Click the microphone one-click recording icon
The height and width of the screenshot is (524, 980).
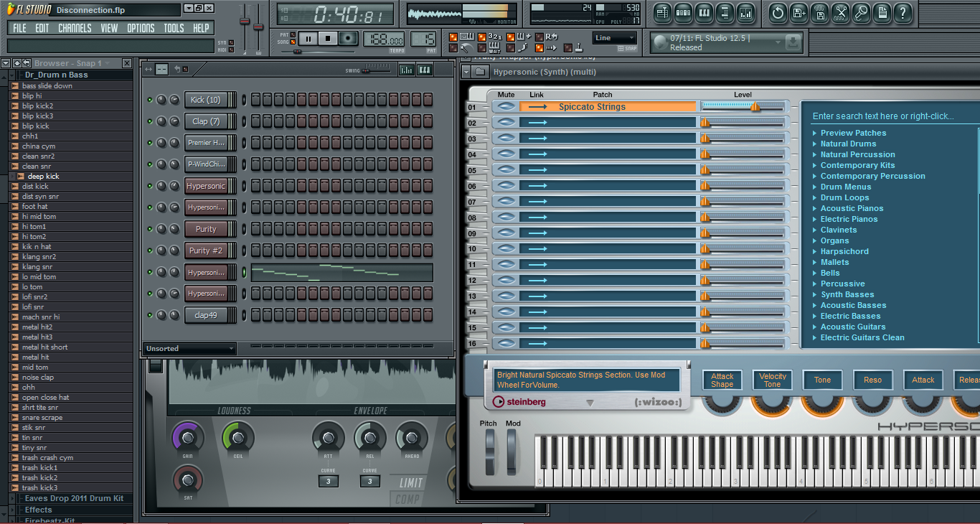(x=861, y=12)
